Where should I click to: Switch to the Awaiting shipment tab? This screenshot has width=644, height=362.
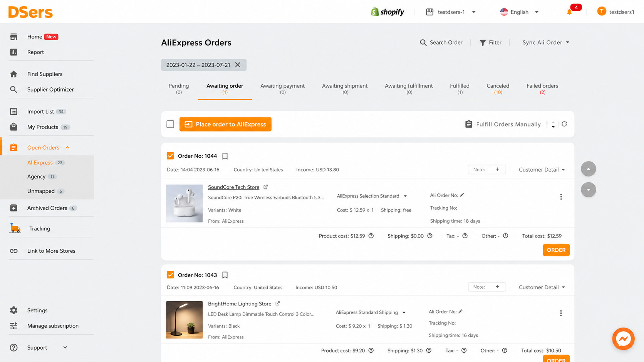click(345, 88)
